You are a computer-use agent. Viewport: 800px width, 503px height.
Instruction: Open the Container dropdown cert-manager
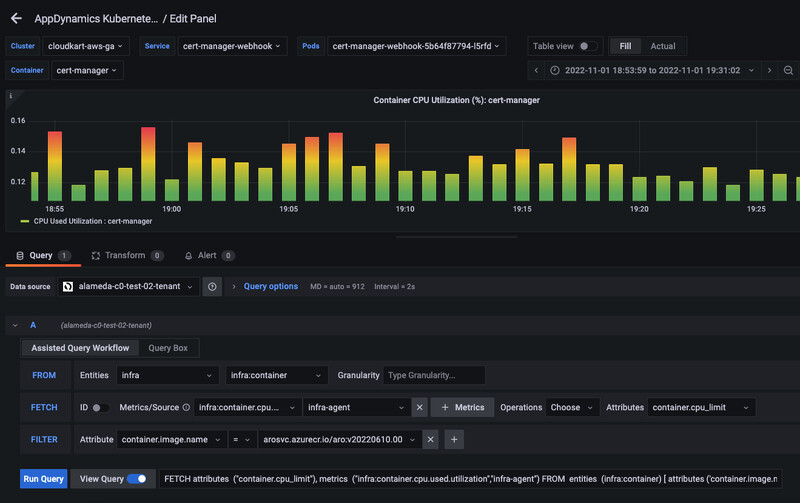click(x=88, y=70)
